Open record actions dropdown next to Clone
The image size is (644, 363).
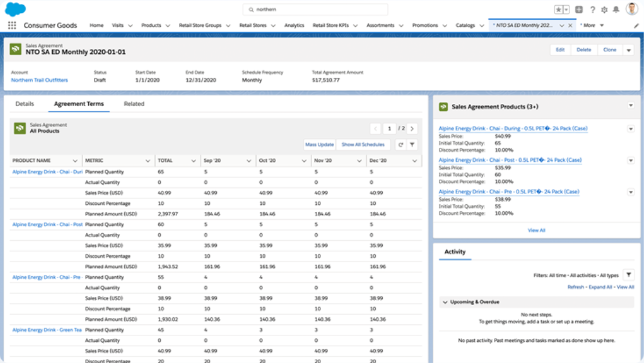[628, 49]
